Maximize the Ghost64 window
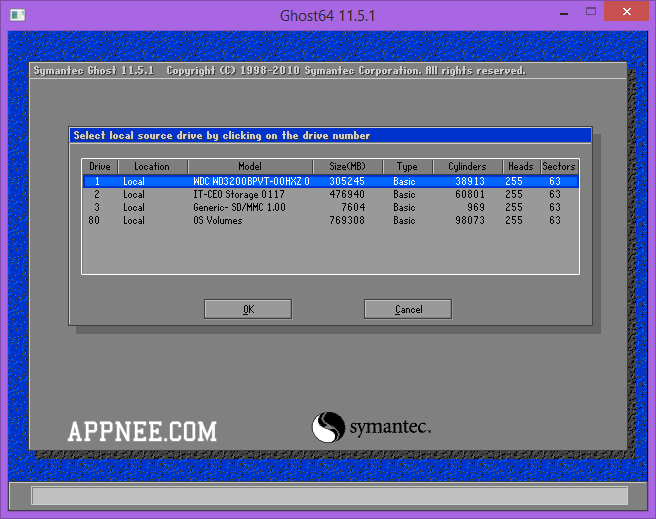 (591, 12)
